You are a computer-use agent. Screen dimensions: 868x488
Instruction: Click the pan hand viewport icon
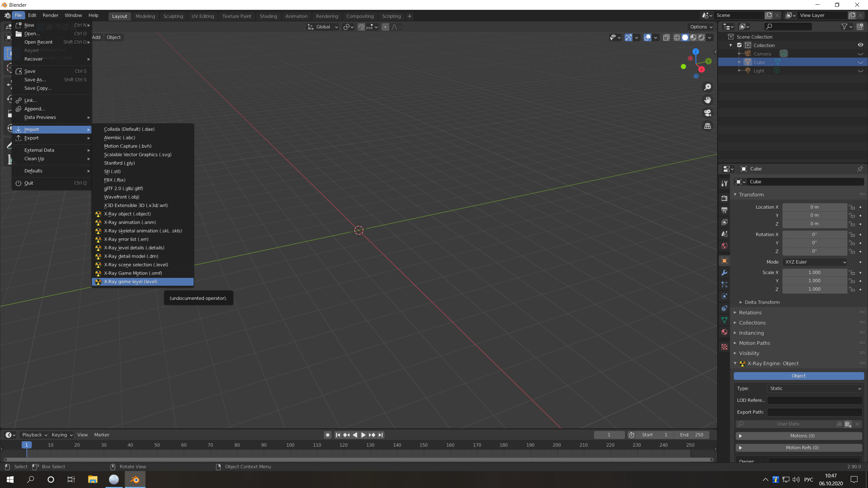click(x=708, y=100)
